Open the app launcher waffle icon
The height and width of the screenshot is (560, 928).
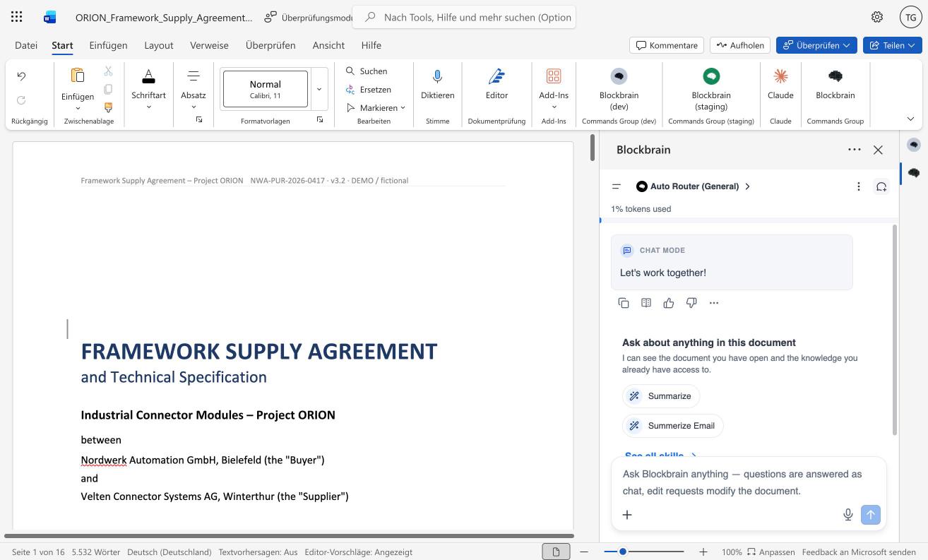coord(17,17)
